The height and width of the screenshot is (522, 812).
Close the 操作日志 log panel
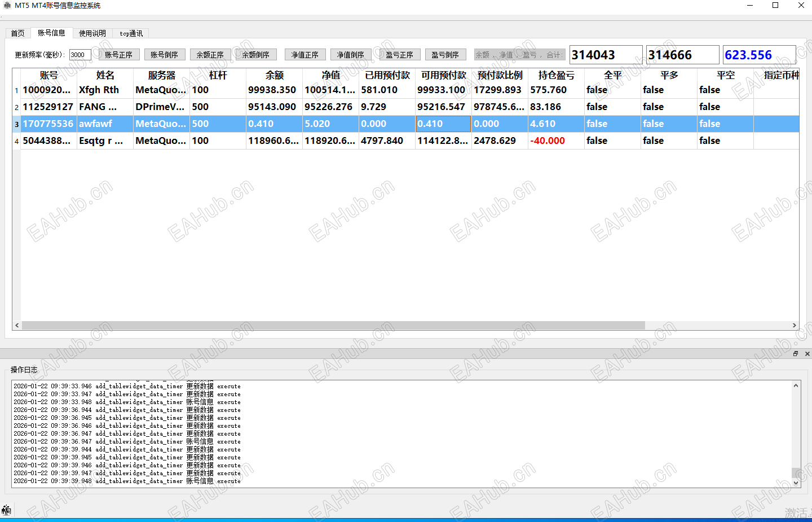pyautogui.click(x=807, y=354)
